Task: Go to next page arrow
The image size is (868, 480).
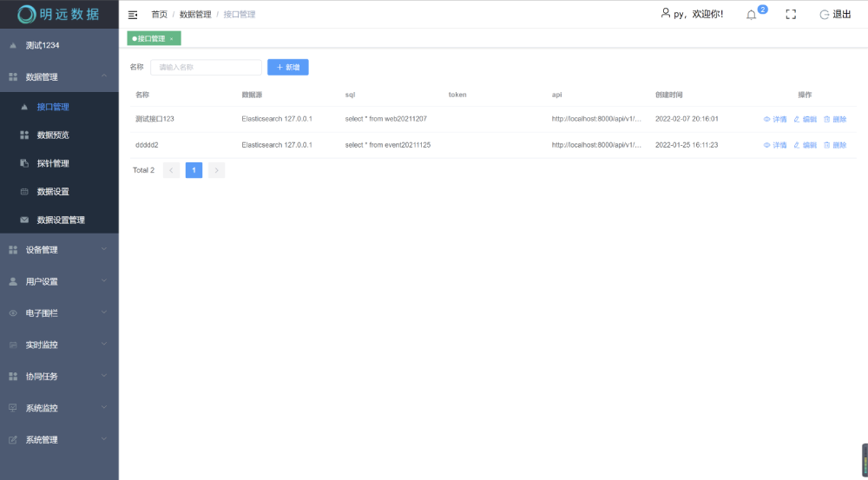Action: click(x=216, y=170)
